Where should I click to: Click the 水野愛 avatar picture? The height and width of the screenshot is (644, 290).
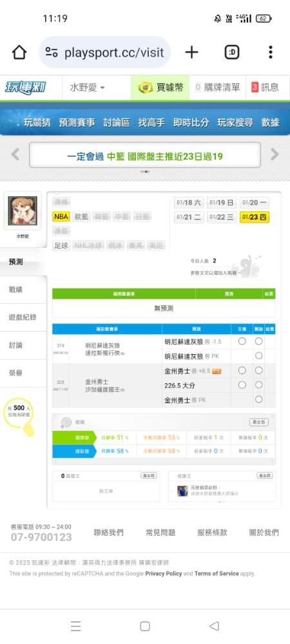23,211
